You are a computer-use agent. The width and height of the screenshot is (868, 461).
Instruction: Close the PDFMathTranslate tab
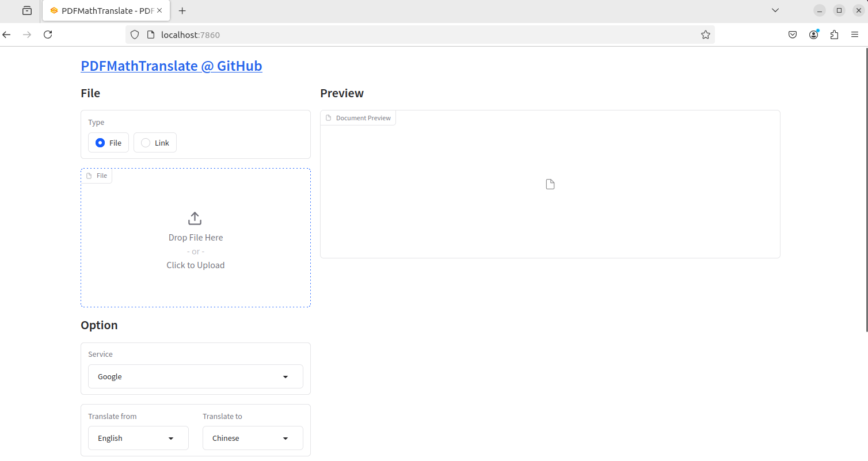[x=159, y=10]
